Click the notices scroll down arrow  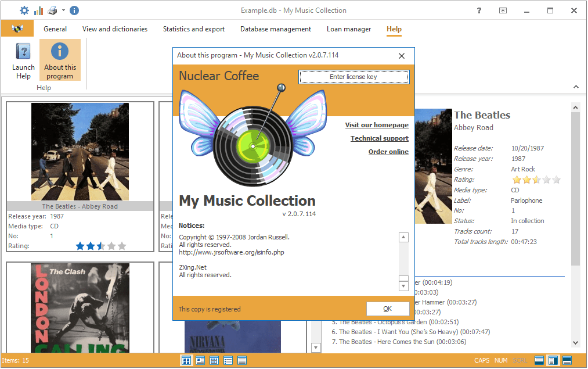pos(403,286)
